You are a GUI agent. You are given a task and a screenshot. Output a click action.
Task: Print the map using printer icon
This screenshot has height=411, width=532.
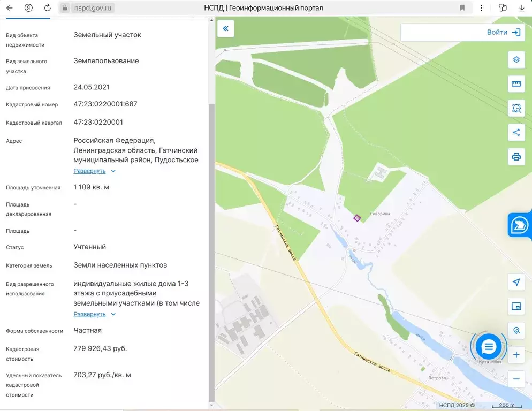[x=516, y=157]
